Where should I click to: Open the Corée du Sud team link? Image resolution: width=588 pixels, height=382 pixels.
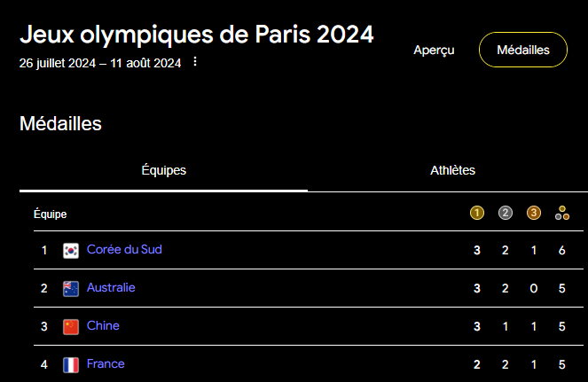tap(124, 250)
